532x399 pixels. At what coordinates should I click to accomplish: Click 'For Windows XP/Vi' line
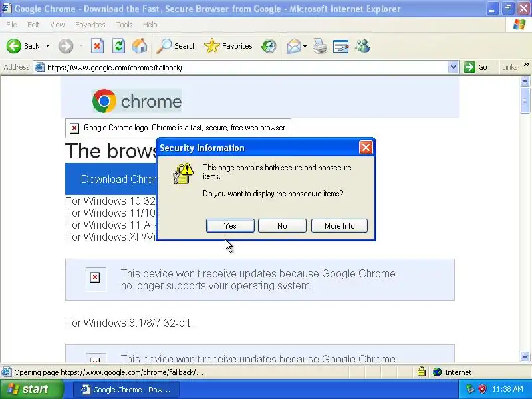click(110, 237)
